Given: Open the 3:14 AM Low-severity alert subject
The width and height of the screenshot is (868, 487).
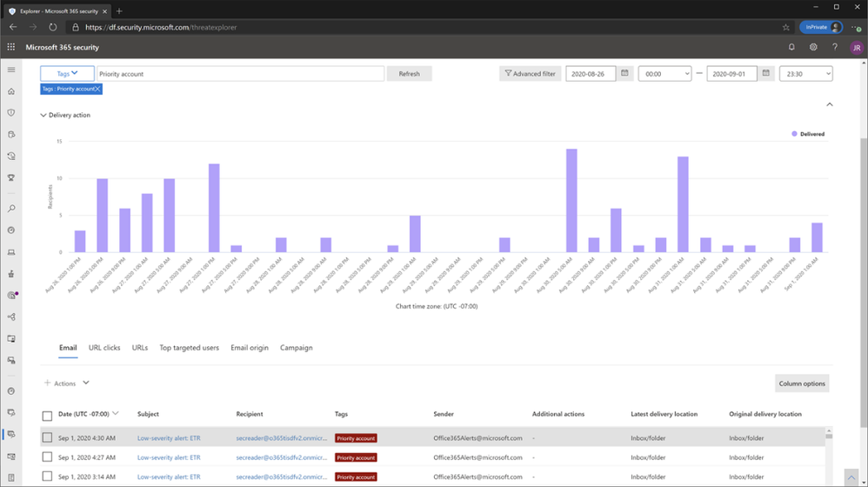Looking at the screenshot, I should pyautogui.click(x=169, y=477).
